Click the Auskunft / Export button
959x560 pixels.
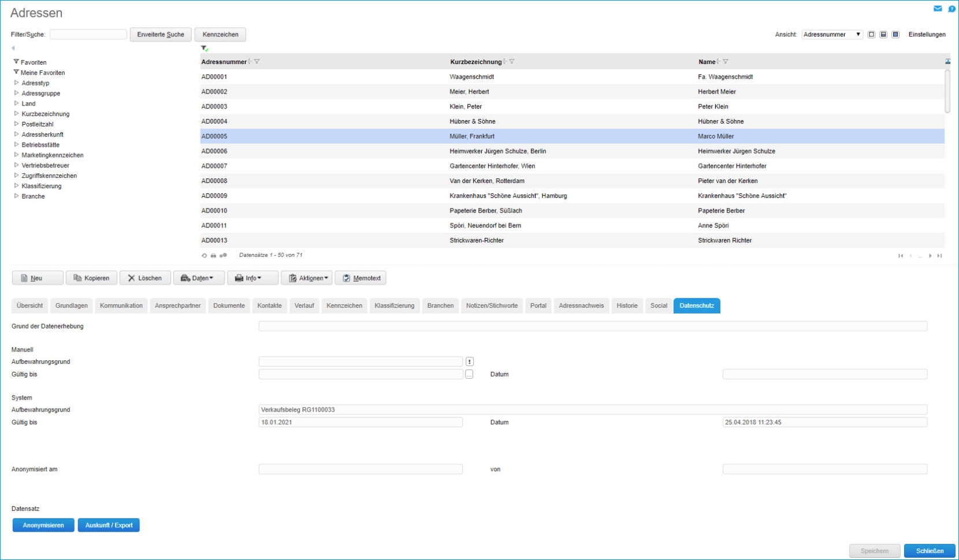(109, 525)
